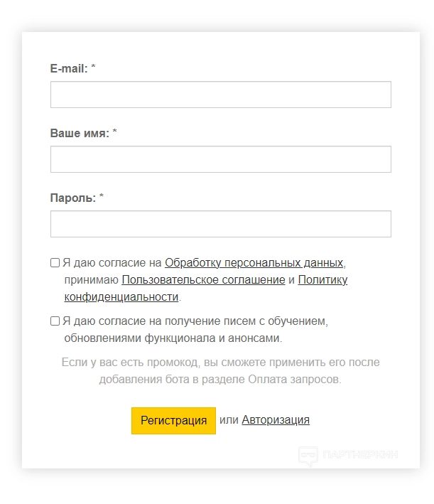
Task: Click the promo code hint text
Action: point(220,371)
